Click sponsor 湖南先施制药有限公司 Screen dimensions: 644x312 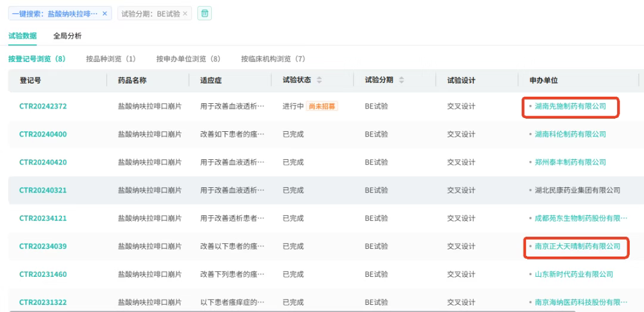(x=570, y=107)
